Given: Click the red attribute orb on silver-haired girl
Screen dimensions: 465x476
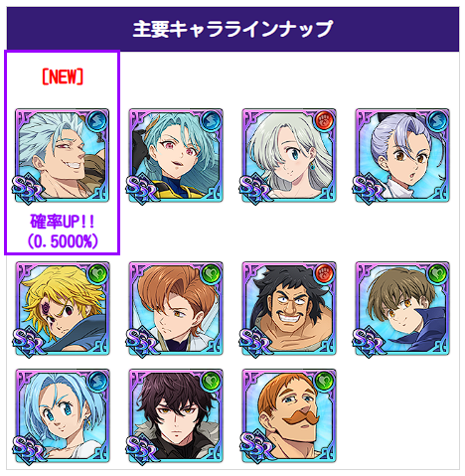Looking at the screenshot, I should (x=324, y=120).
